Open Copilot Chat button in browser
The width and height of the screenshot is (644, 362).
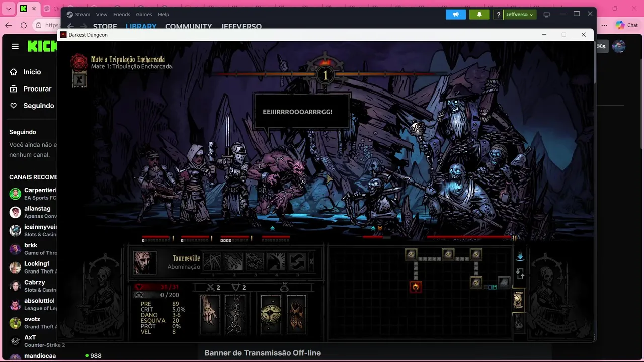[627, 25]
